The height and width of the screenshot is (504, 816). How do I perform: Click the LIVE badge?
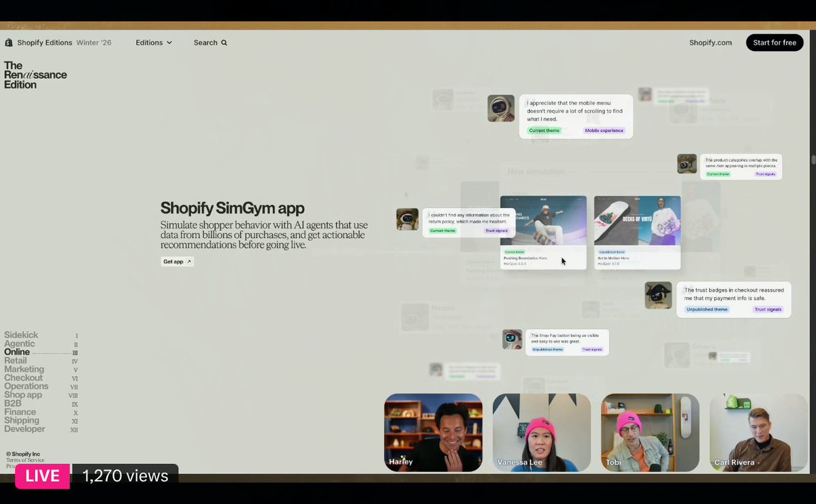[42, 476]
